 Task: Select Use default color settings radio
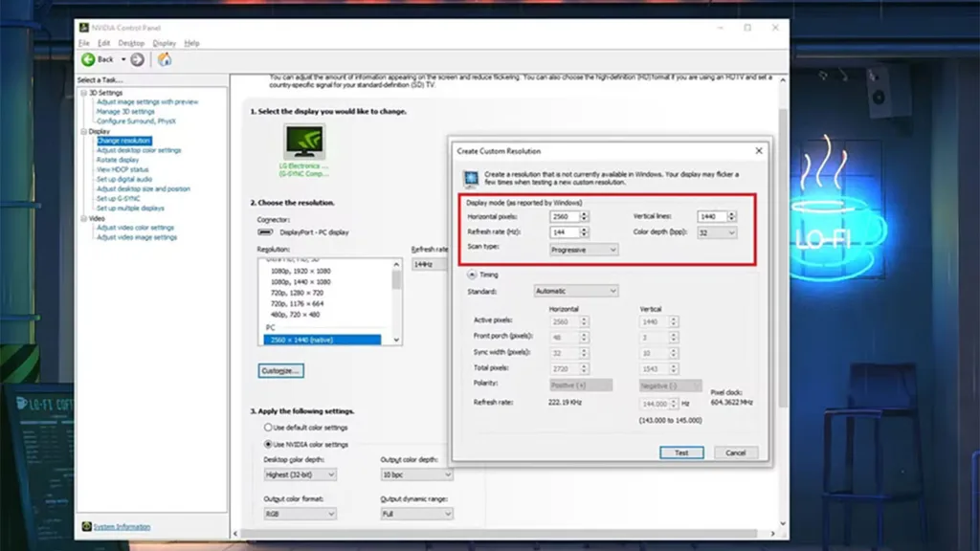pyautogui.click(x=268, y=428)
